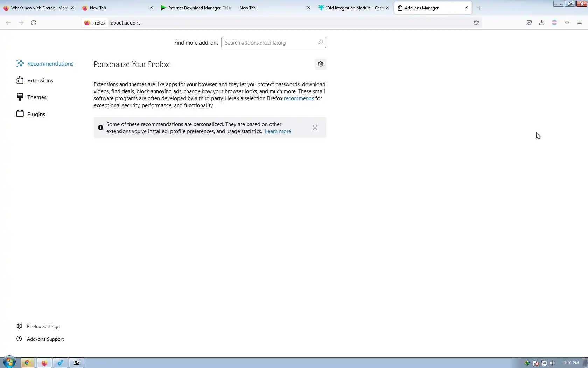
Task: Switch to Internet Download Manager tab
Action: click(x=196, y=8)
